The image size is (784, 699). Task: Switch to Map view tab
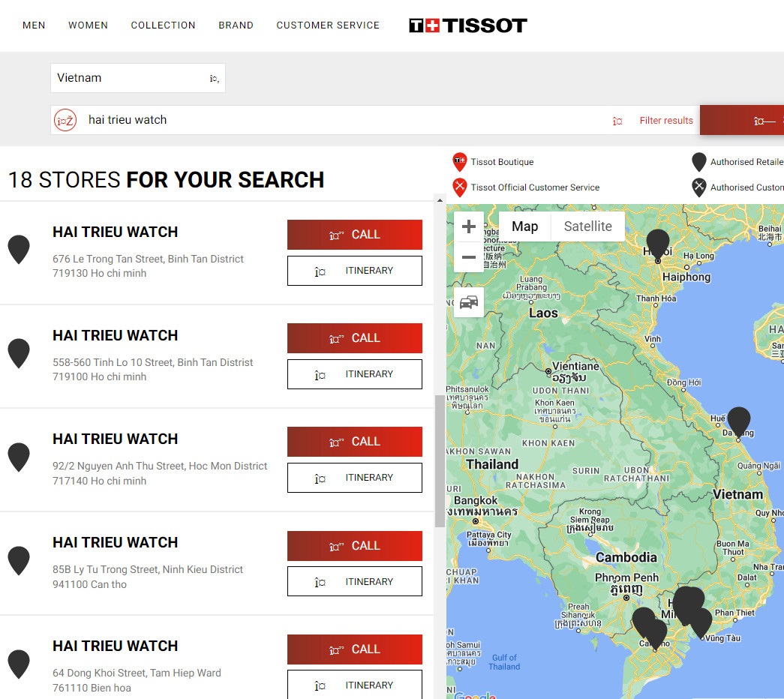(x=524, y=226)
